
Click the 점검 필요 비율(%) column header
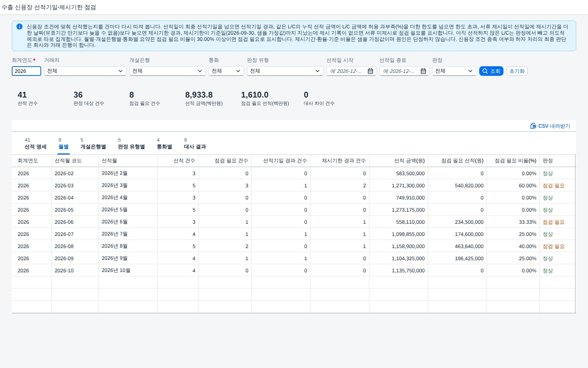point(513,161)
